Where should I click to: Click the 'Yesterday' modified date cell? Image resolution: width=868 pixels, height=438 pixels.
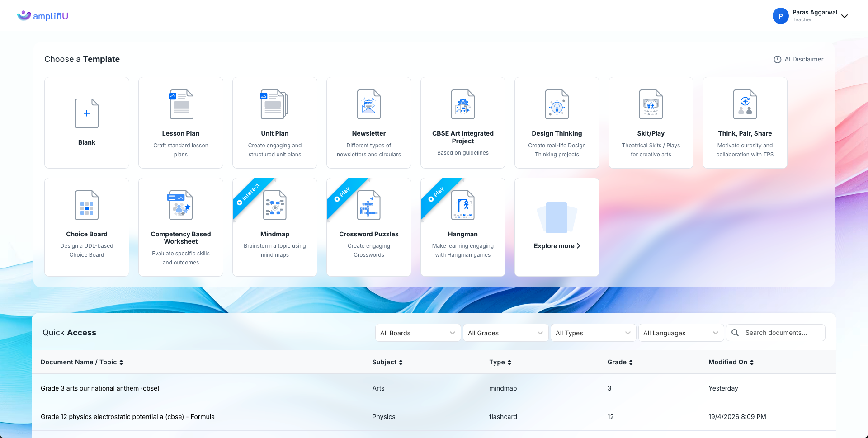click(723, 388)
